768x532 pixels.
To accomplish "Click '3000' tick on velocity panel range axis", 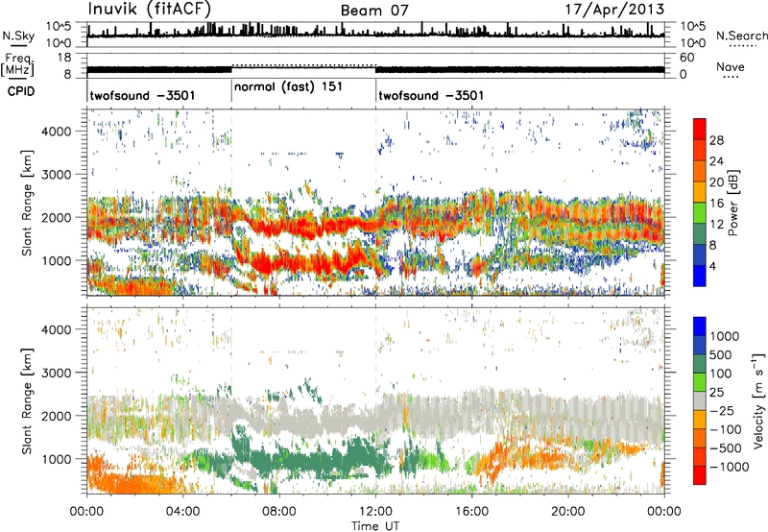I will [x=56, y=373].
